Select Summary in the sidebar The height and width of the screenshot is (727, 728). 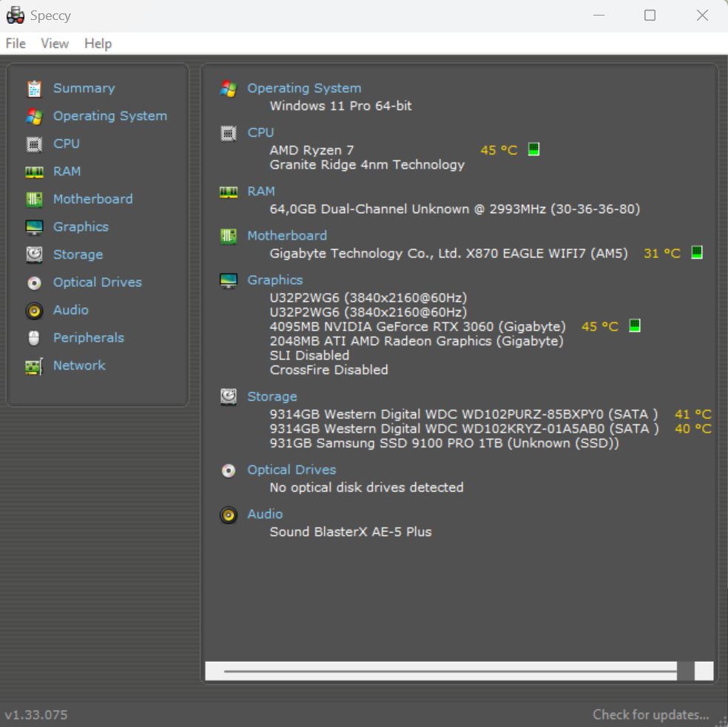point(84,88)
